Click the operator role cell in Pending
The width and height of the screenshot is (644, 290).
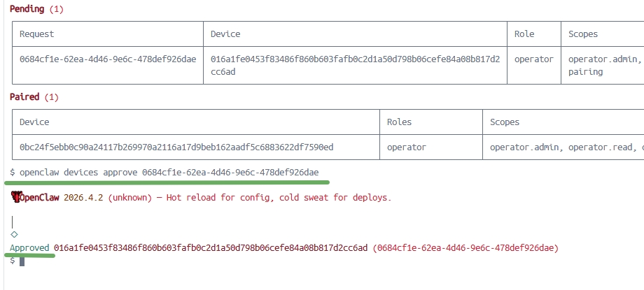534,66
